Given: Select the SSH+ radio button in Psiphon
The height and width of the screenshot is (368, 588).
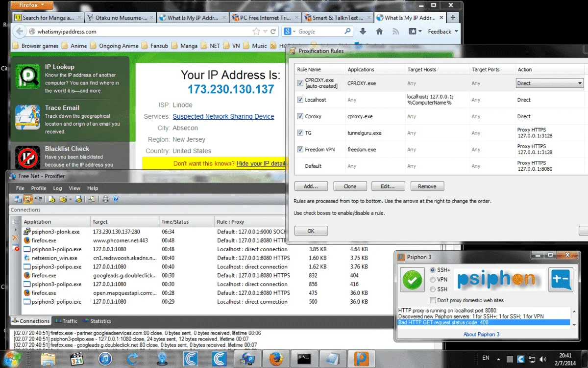Looking at the screenshot, I should coord(433,270).
